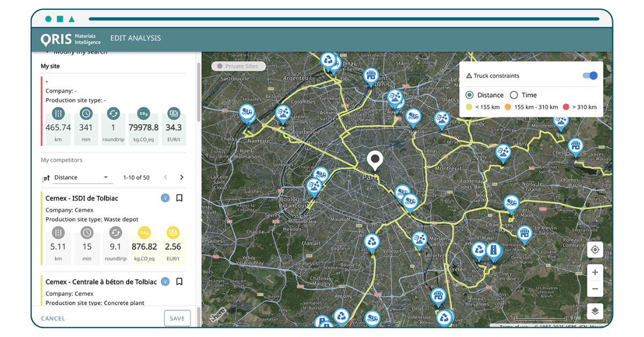Select the Distance radio option
The width and height of the screenshot is (644, 337).
(x=470, y=95)
